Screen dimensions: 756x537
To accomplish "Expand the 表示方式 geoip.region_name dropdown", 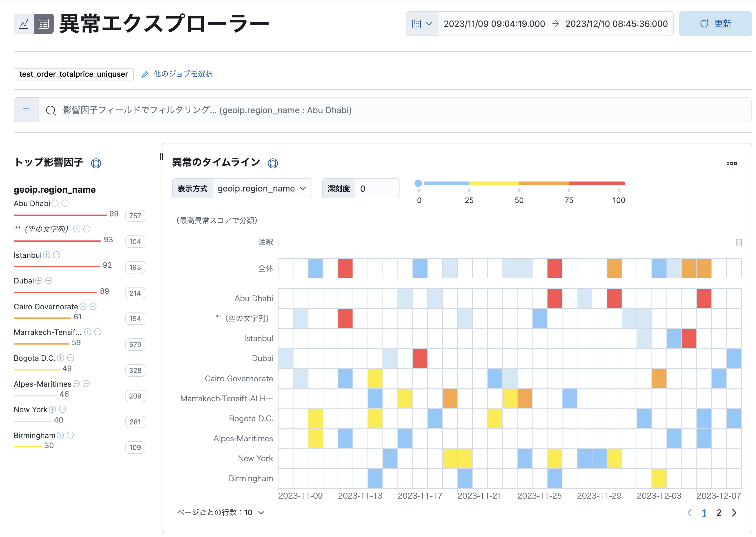I will point(261,188).
